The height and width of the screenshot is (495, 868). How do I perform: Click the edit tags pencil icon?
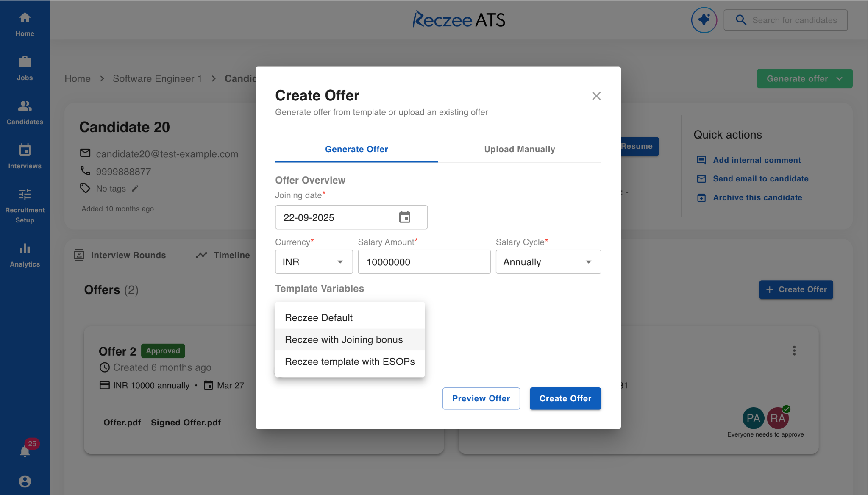135,189
